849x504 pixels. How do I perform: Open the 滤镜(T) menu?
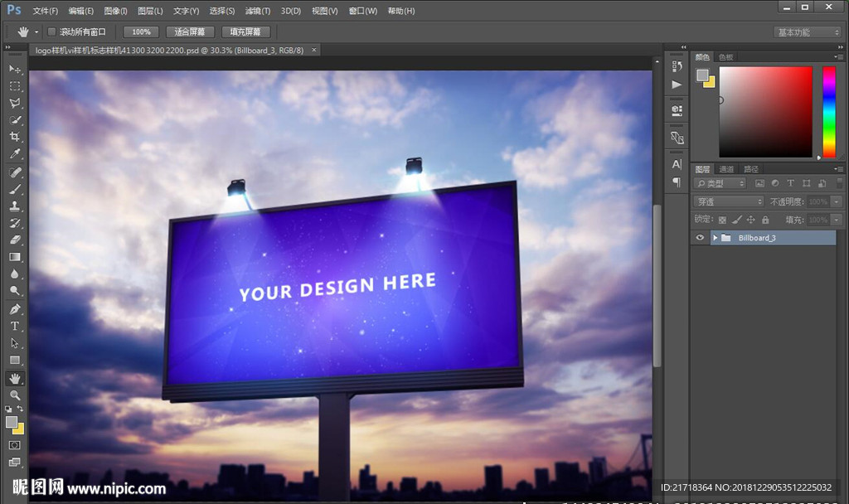point(259,11)
